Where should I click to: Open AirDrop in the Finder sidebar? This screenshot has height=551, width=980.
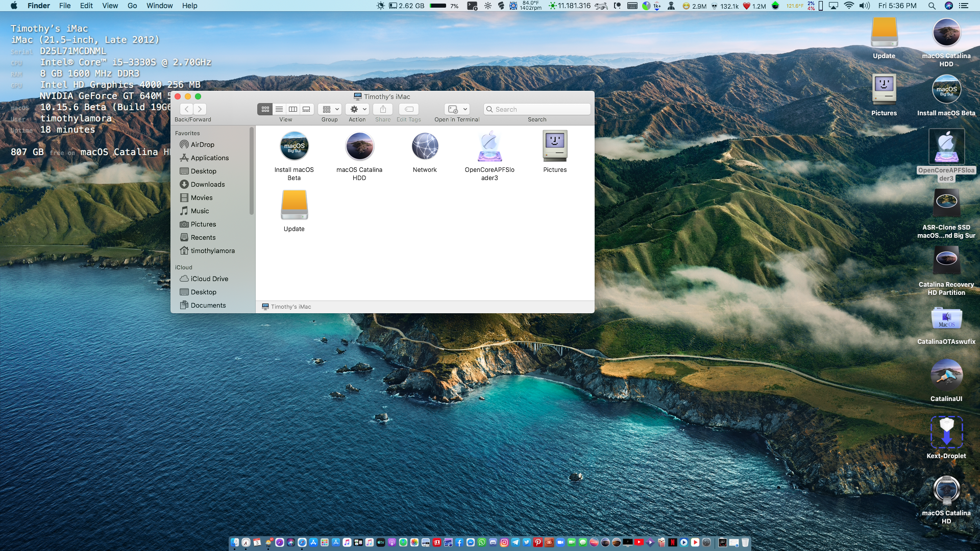[x=197, y=144]
